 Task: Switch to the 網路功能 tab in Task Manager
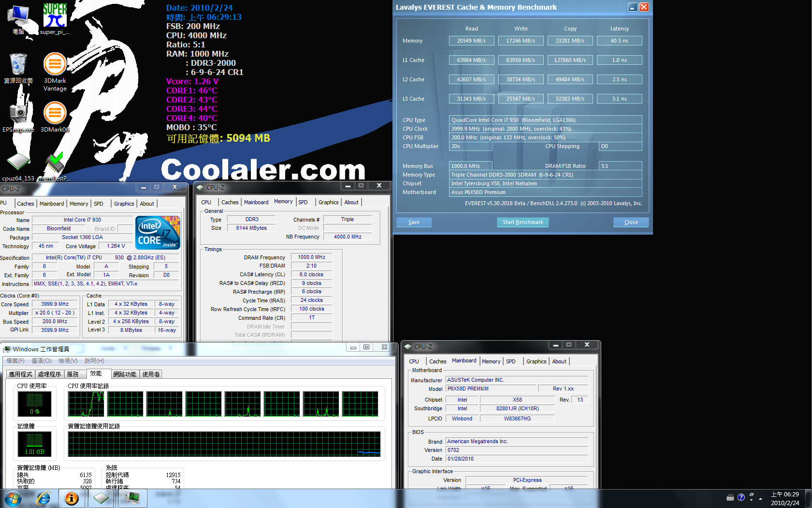pyautogui.click(x=125, y=374)
